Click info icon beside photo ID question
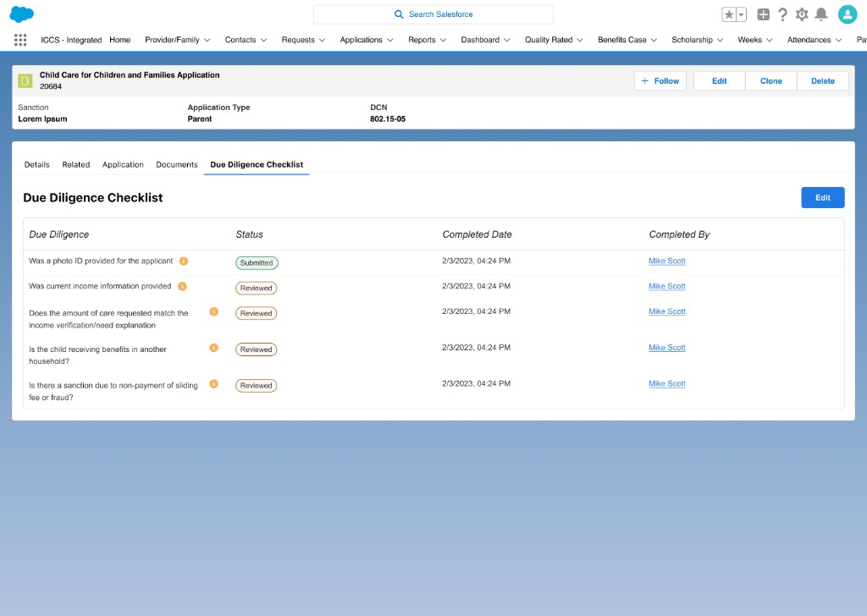This screenshot has width=867, height=616. [x=184, y=261]
